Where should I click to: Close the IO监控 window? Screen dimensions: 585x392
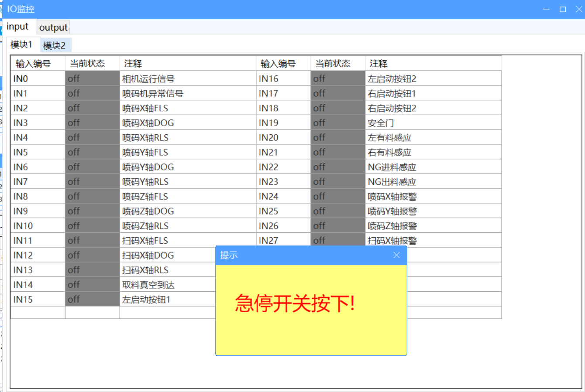[579, 9]
